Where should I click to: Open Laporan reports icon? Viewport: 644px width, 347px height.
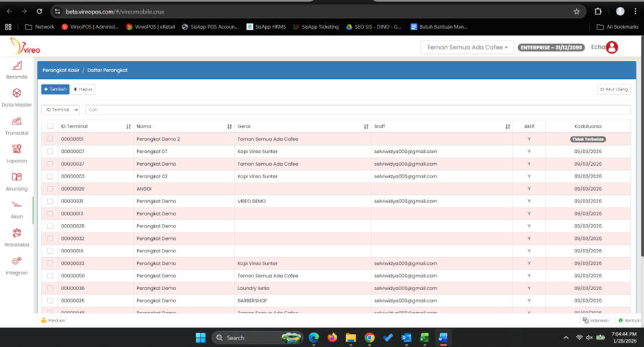(x=16, y=150)
